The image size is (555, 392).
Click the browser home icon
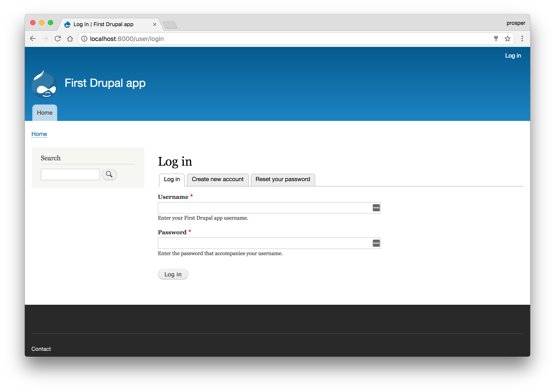[x=70, y=39]
